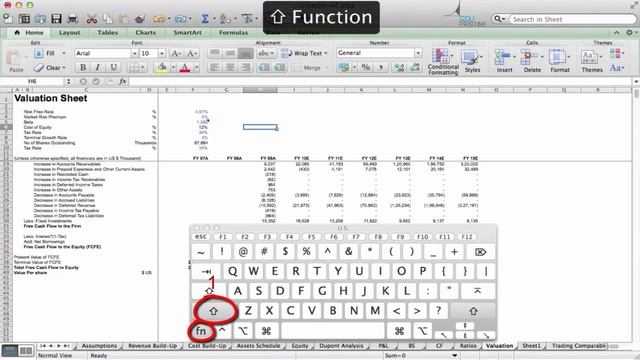
Task: Click the Increase decimal icon
Action: click(399, 67)
